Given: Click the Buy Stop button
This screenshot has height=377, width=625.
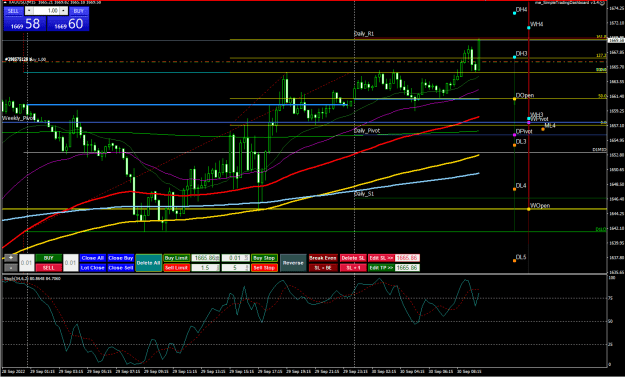Looking at the screenshot, I should [264, 258].
